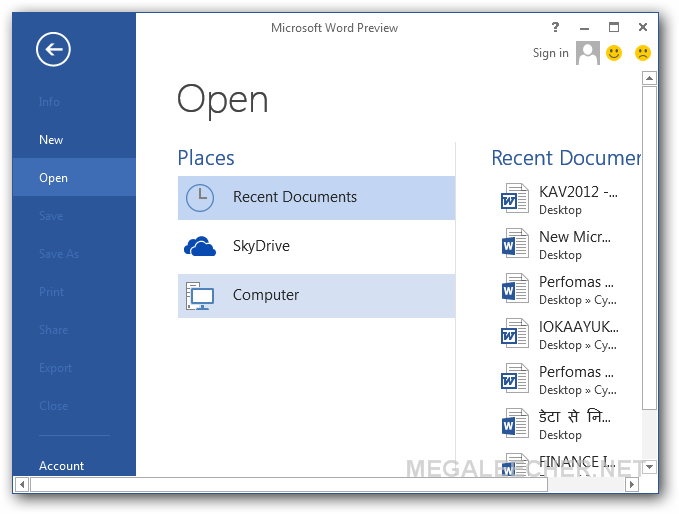Click the Help question mark icon
679x514 pixels.
point(556,27)
